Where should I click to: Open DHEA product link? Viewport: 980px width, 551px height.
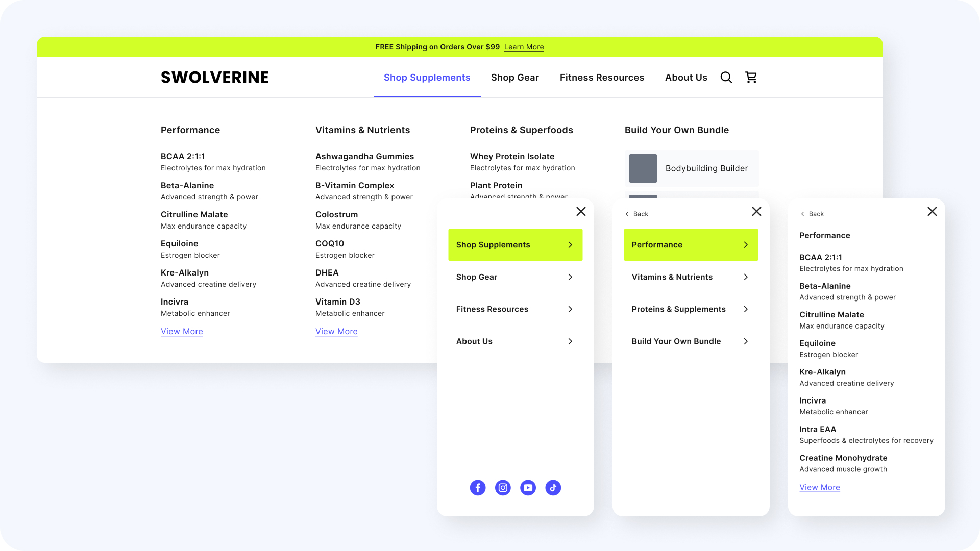(x=363, y=278)
